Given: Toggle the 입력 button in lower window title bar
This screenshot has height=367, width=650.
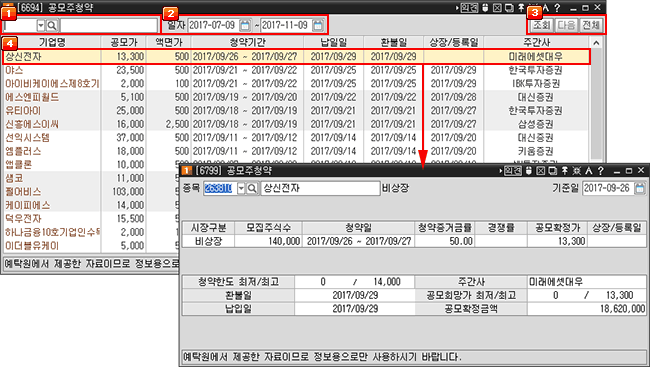Looking at the screenshot, I should click(x=512, y=170).
